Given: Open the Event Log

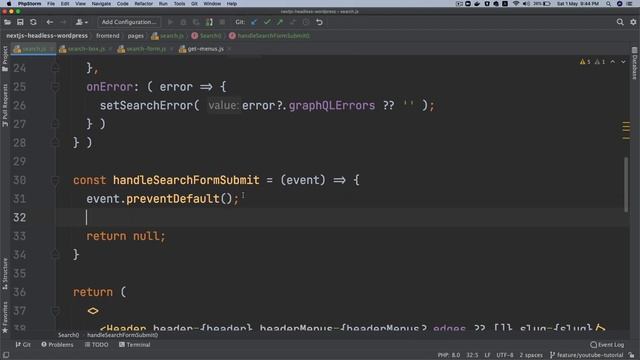Looking at the screenshot, I should coord(607,345).
